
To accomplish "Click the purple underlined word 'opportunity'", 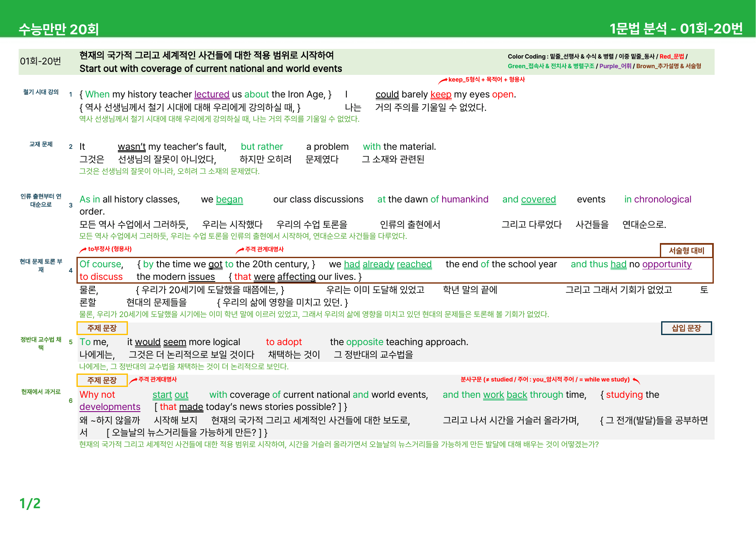I will [667, 264].
